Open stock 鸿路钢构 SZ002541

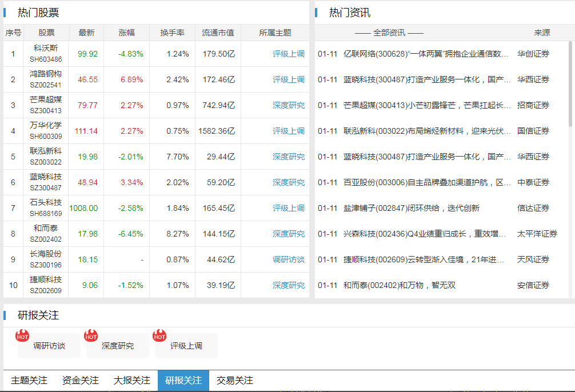coord(46,79)
